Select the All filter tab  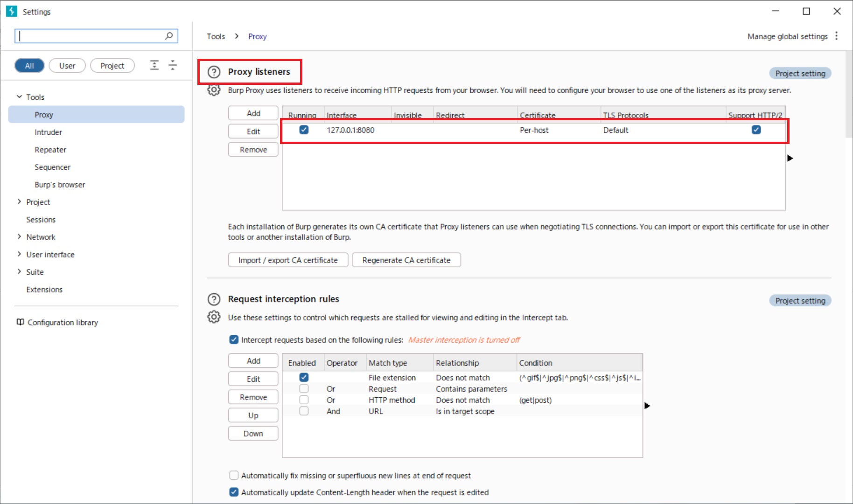pos(29,66)
